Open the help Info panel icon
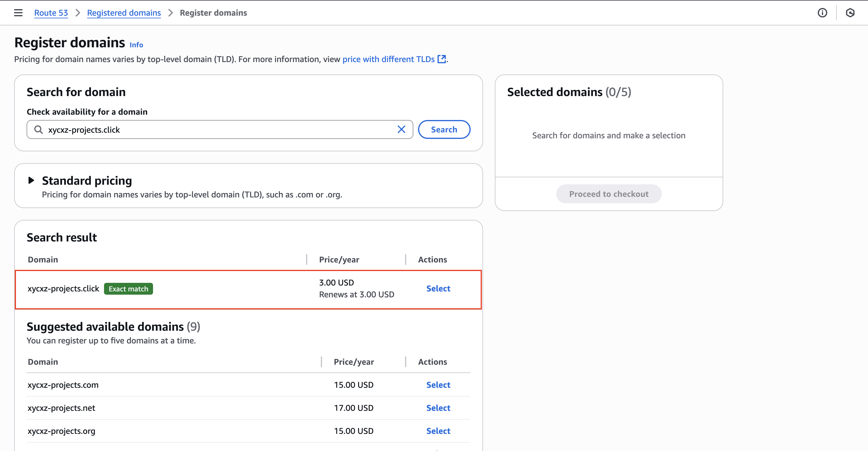The image size is (868, 451). pyautogui.click(x=822, y=13)
